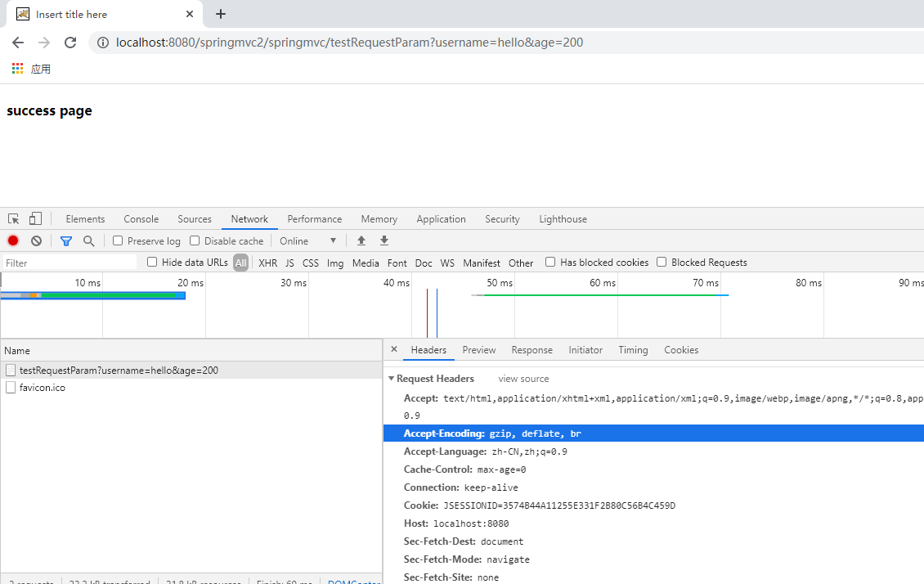This screenshot has width=924, height=584.
Task: Check Blocked Requests
Action: (662, 262)
